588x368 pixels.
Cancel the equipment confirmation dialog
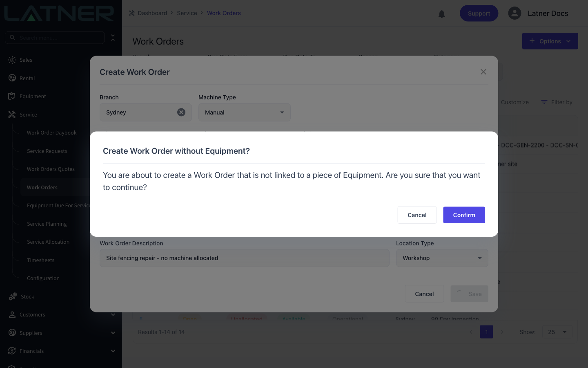pos(417,215)
